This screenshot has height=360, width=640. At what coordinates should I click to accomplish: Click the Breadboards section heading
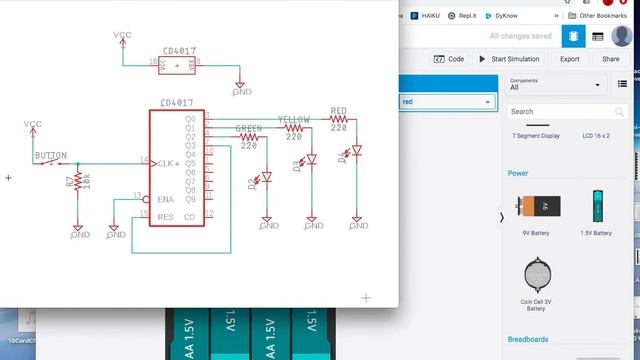[x=528, y=339]
